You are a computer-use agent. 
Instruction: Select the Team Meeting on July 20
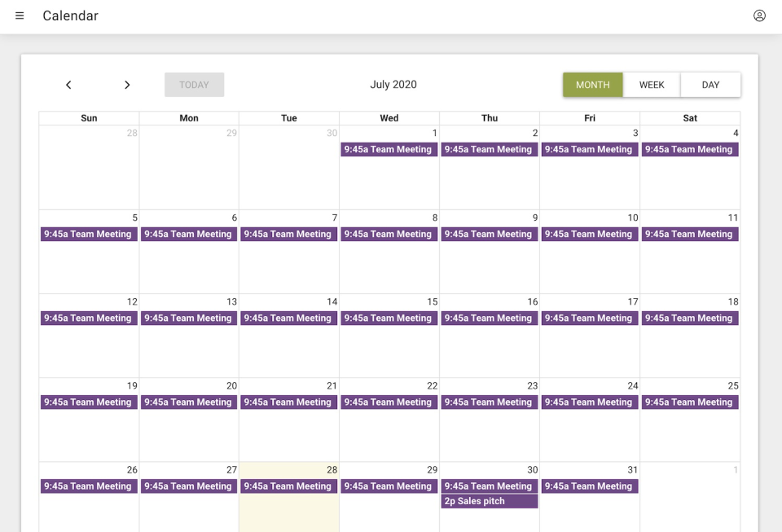(x=188, y=402)
